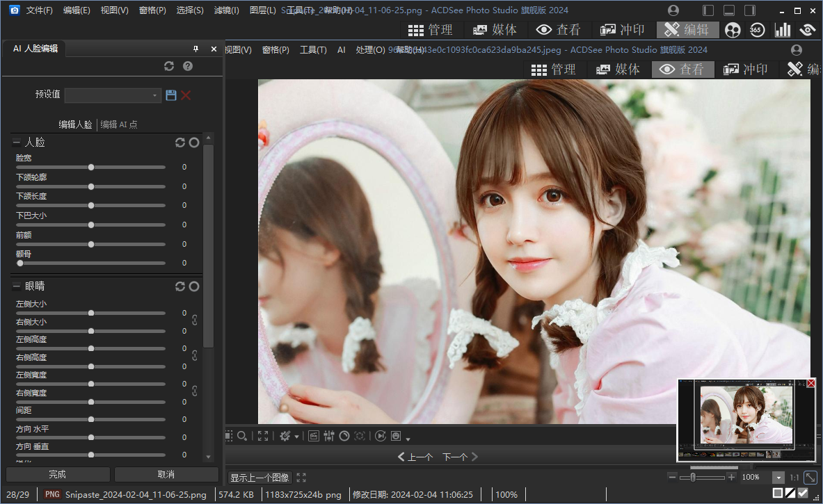
Task: Click the 完成 button to apply face edits
Action: [58, 474]
